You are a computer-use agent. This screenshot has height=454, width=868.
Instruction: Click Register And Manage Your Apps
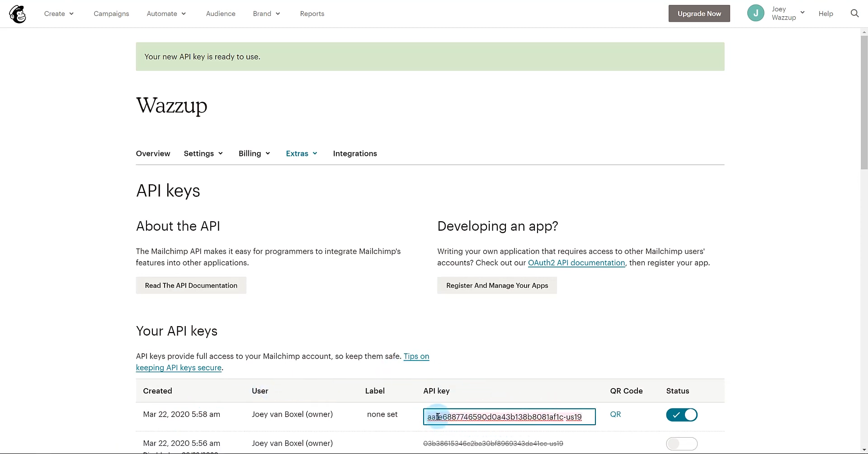coord(497,286)
